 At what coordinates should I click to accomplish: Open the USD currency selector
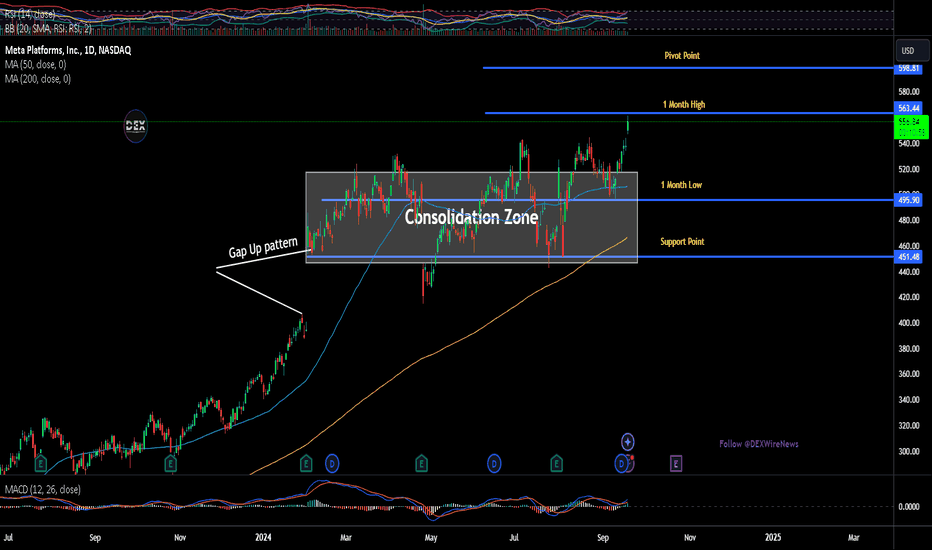tap(912, 51)
